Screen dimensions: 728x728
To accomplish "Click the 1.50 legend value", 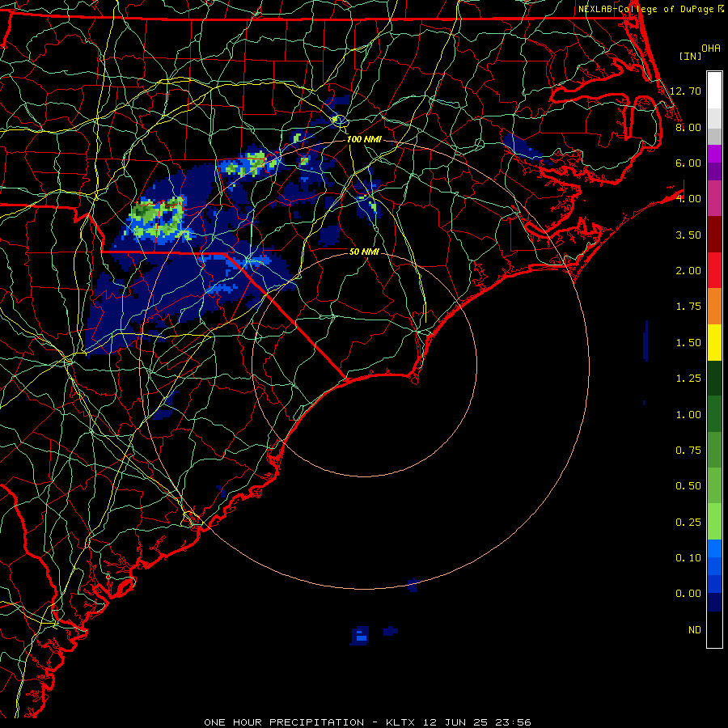I will (688, 343).
